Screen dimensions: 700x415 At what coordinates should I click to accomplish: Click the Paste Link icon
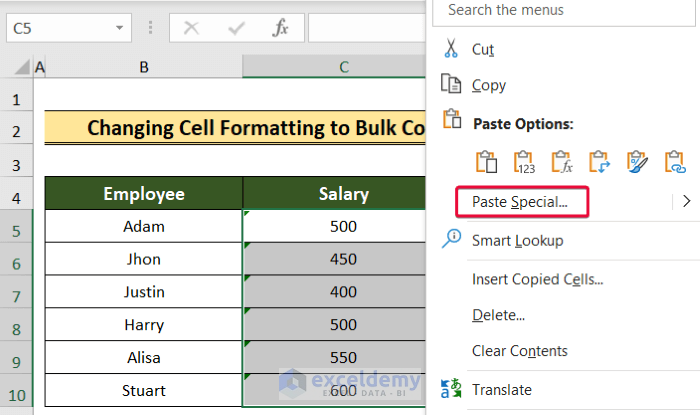[x=674, y=161]
